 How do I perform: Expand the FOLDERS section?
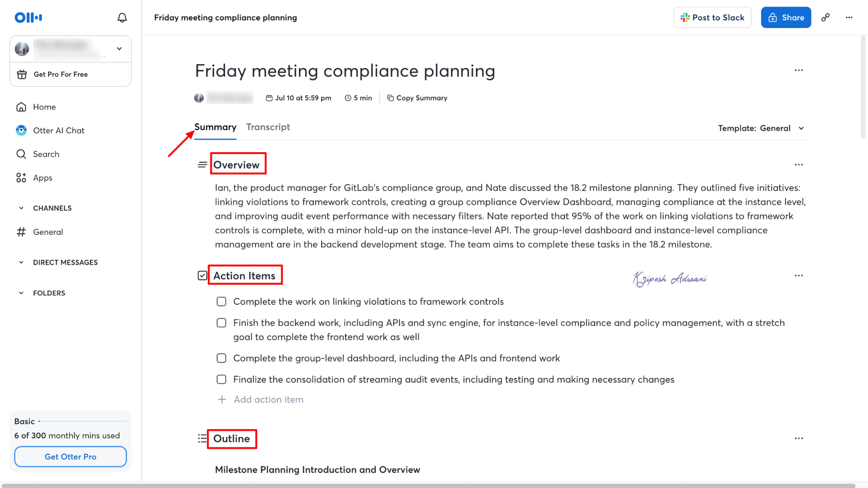(21, 293)
